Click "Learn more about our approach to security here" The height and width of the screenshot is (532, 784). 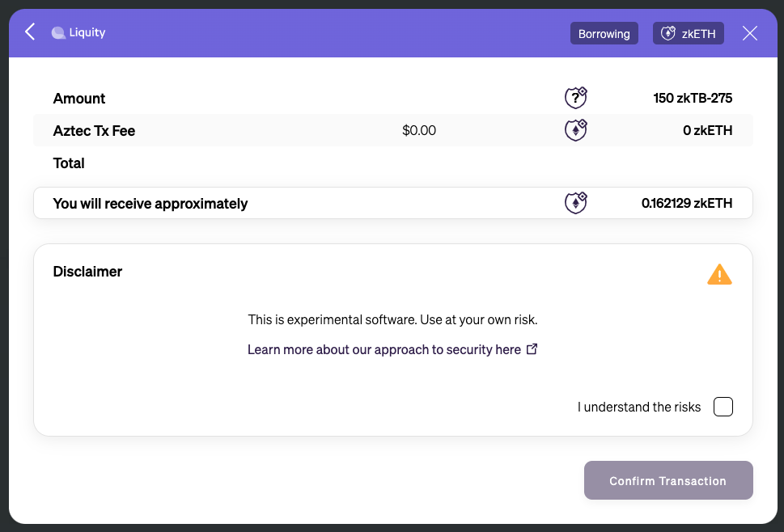tap(384, 349)
